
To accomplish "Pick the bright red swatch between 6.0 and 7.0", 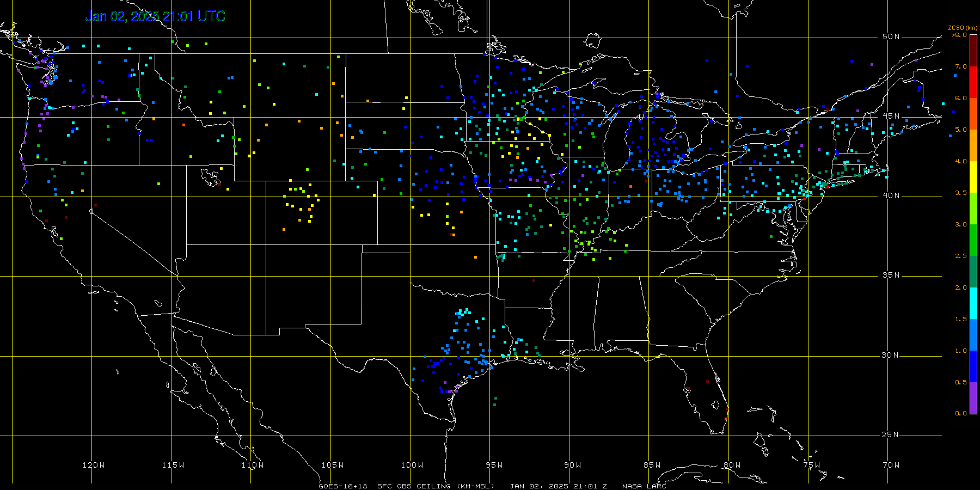I will [973, 82].
